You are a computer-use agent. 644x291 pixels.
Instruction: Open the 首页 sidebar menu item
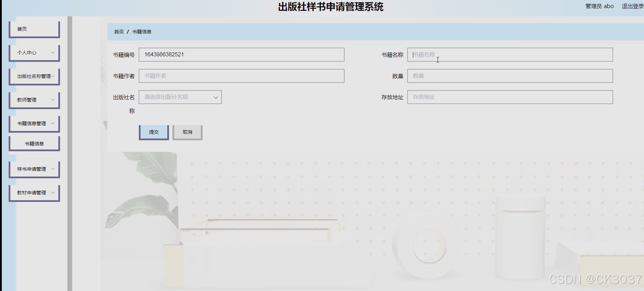(x=34, y=29)
